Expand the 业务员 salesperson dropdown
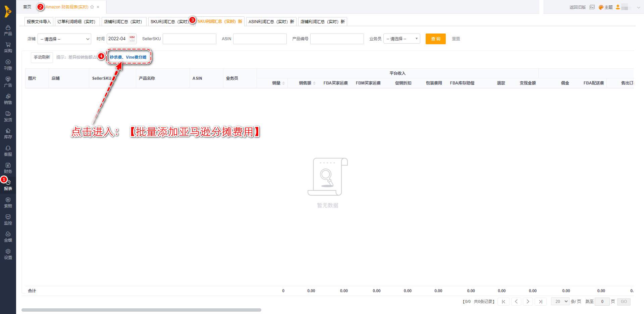The width and height of the screenshot is (644, 314). point(401,39)
